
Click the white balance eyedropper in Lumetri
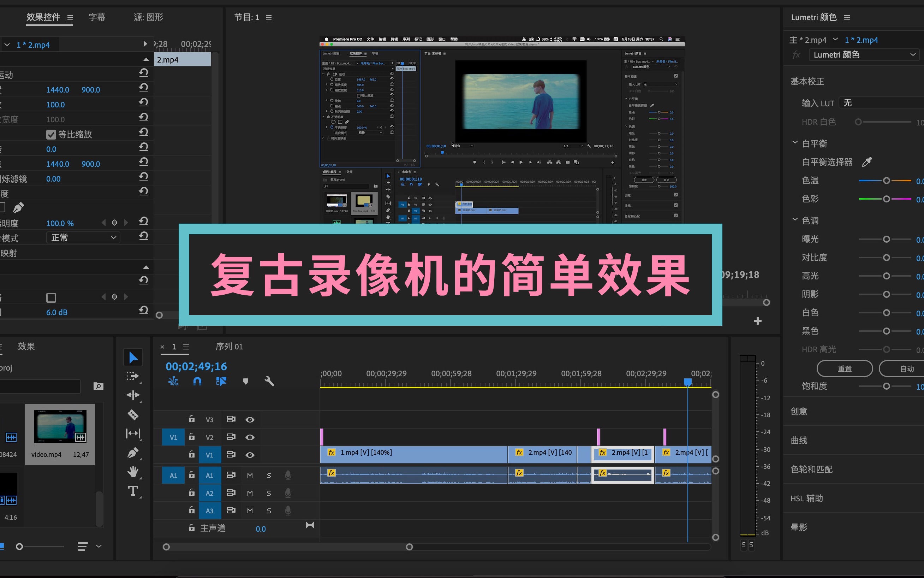point(866,162)
